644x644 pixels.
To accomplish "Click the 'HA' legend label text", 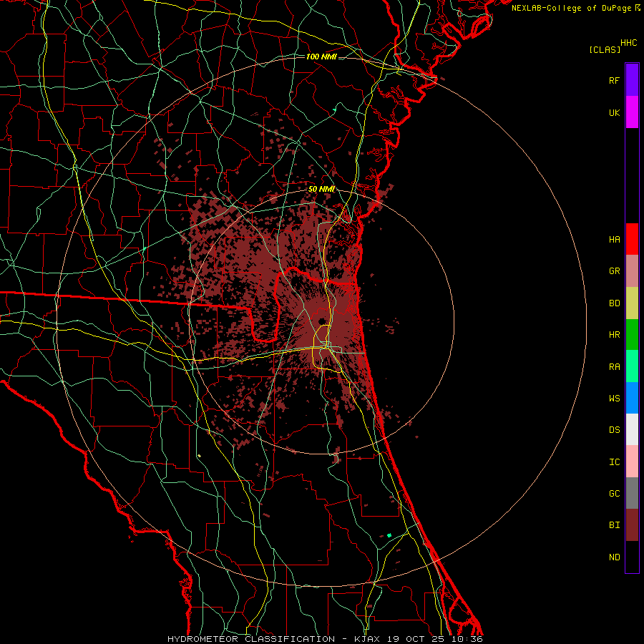I will tap(614, 240).
